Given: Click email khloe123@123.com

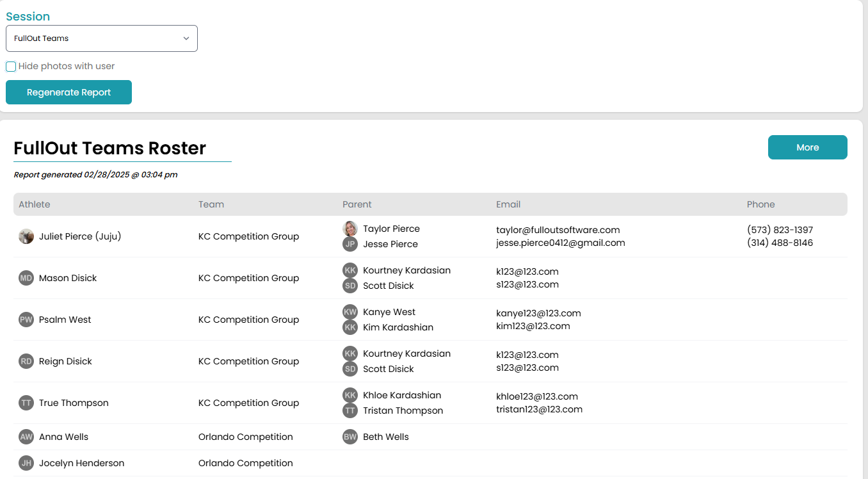Looking at the screenshot, I should [x=537, y=396].
